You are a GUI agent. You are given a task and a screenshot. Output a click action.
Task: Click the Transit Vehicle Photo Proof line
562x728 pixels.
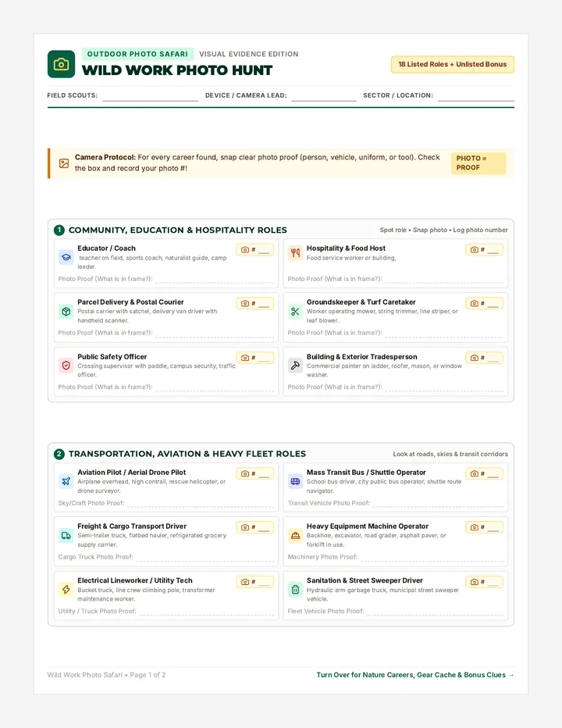(438, 504)
